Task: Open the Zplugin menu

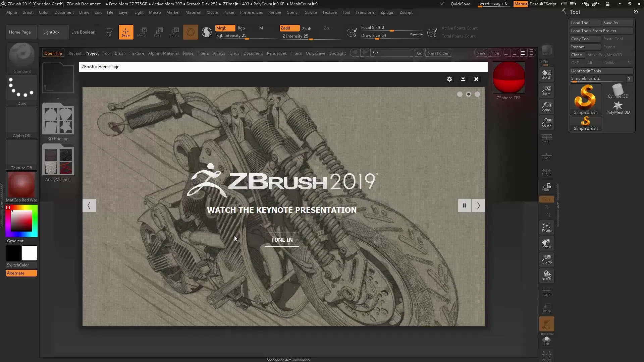Action: [x=387, y=12]
